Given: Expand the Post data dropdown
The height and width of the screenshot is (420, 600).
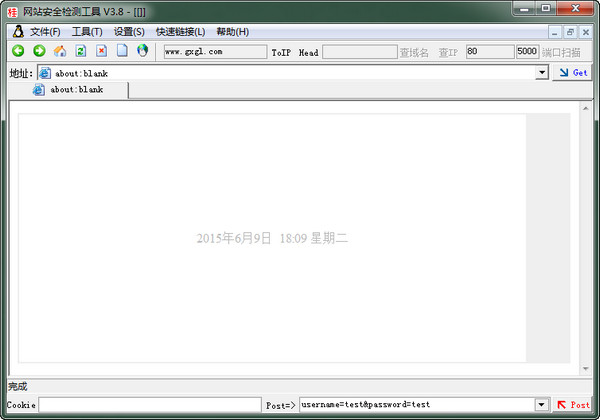Looking at the screenshot, I should (x=541, y=404).
